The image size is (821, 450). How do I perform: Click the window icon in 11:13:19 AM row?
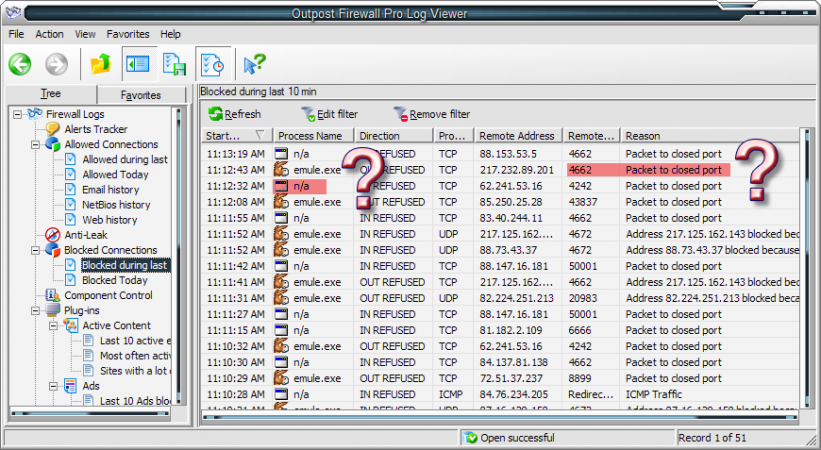[282, 153]
